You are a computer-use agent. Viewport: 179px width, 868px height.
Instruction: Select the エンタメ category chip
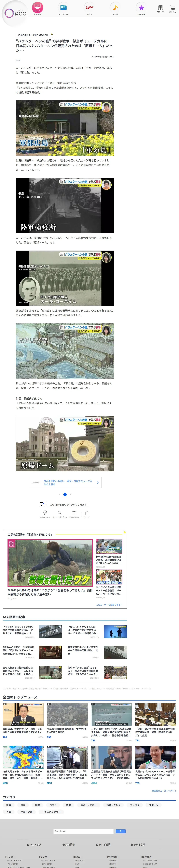[135, 805]
